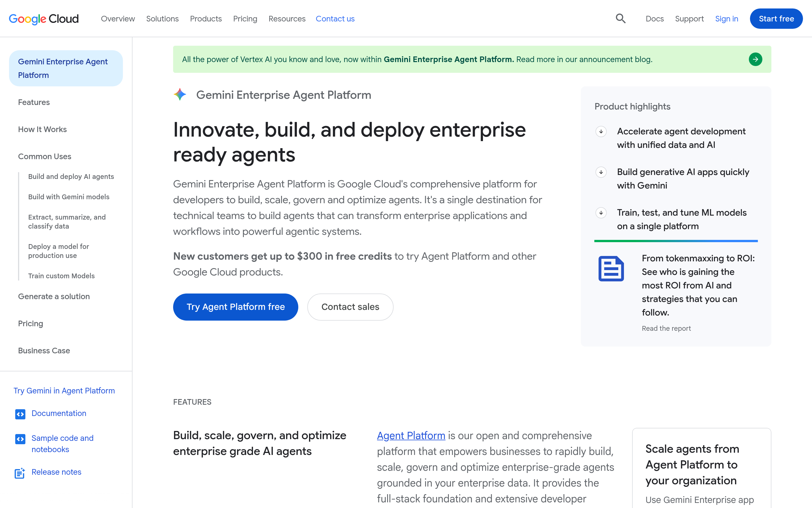This screenshot has height=508, width=812.
Task: Expand Train, test, and tune ML models arrow
Action: (601, 213)
